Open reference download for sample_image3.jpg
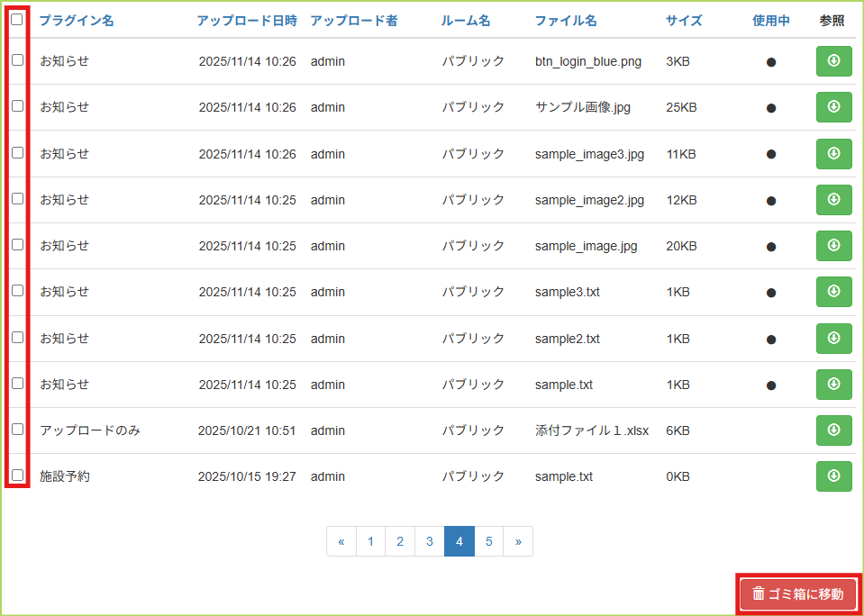The height and width of the screenshot is (616, 864). pyautogui.click(x=833, y=154)
